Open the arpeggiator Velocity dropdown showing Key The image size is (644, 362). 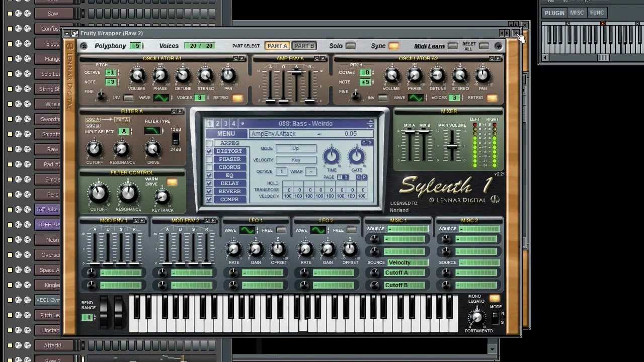tap(296, 160)
